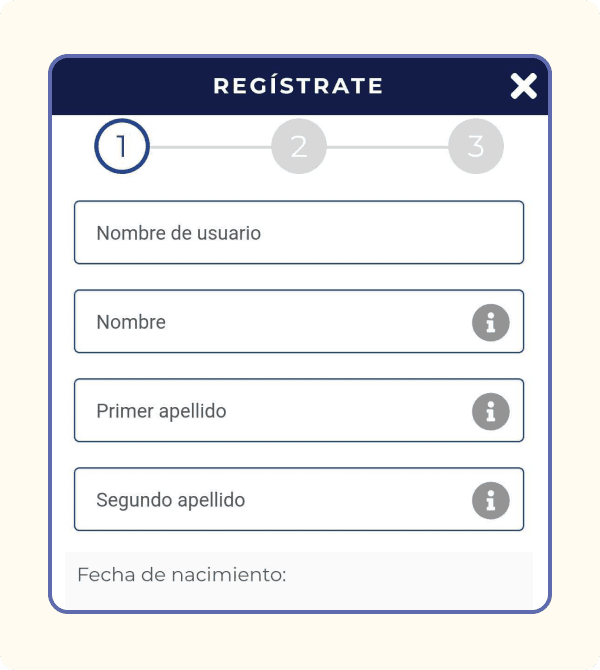Jump to registration step 2

pos(299,147)
